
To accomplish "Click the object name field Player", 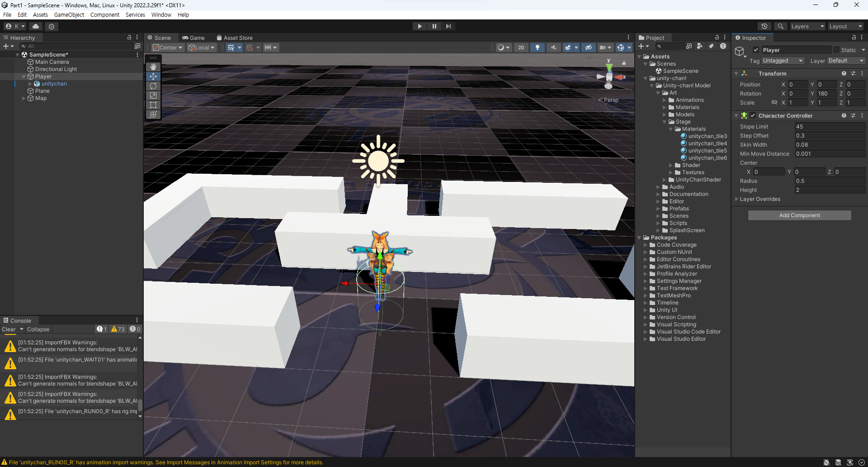I will pos(796,50).
